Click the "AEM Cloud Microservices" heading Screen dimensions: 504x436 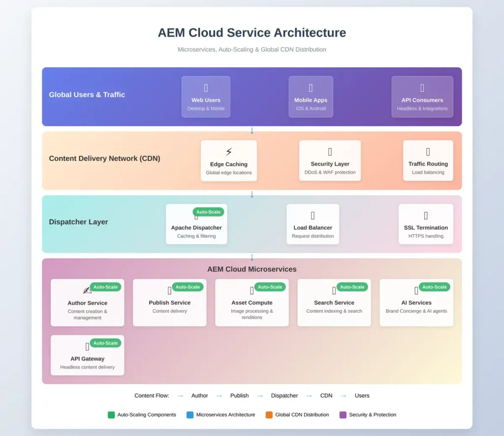click(x=252, y=269)
